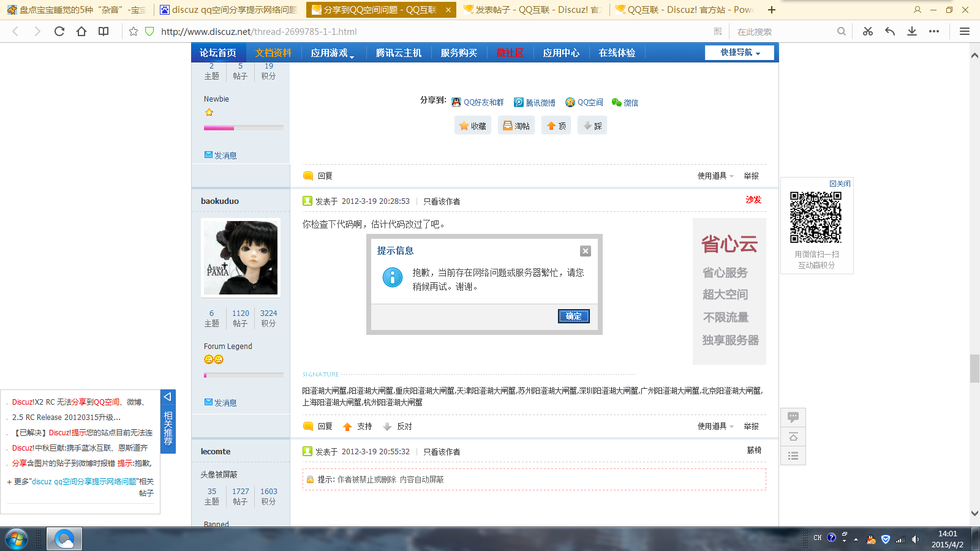Viewport: 980px width, 551px height.
Task: Switch to the discuz qq空间分享提示网络问题 tab
Action: point(228,10)
